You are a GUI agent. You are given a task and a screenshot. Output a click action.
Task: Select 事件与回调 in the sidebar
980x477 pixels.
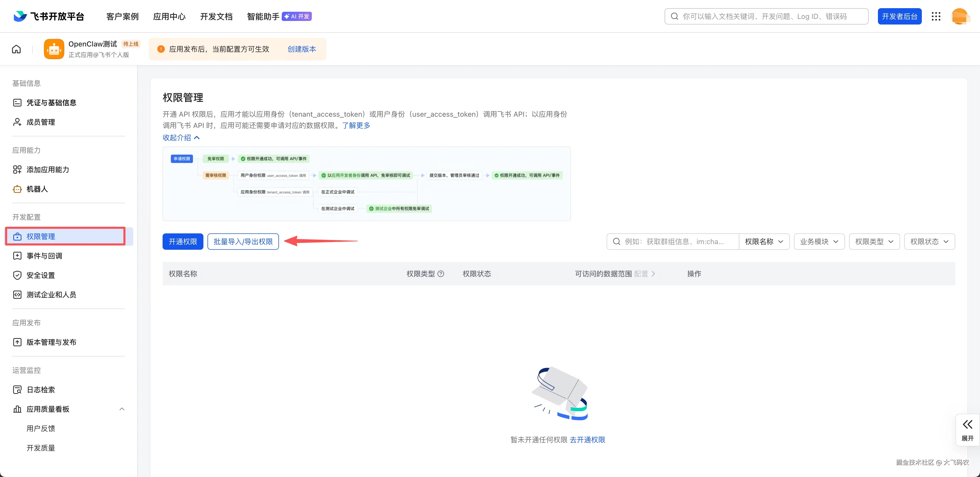tap(44, 256)
